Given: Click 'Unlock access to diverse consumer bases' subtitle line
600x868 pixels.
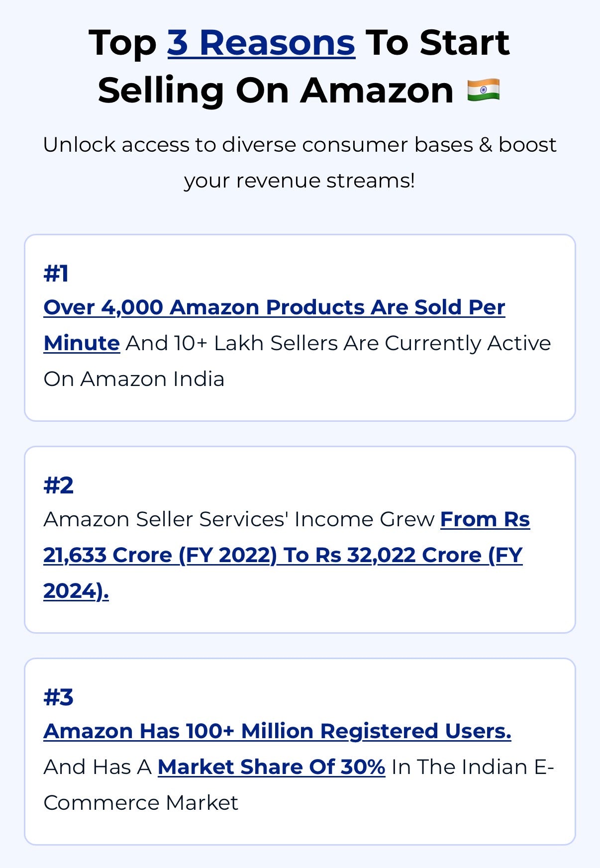Looking at the screenshot, I should tap(259, 145).
